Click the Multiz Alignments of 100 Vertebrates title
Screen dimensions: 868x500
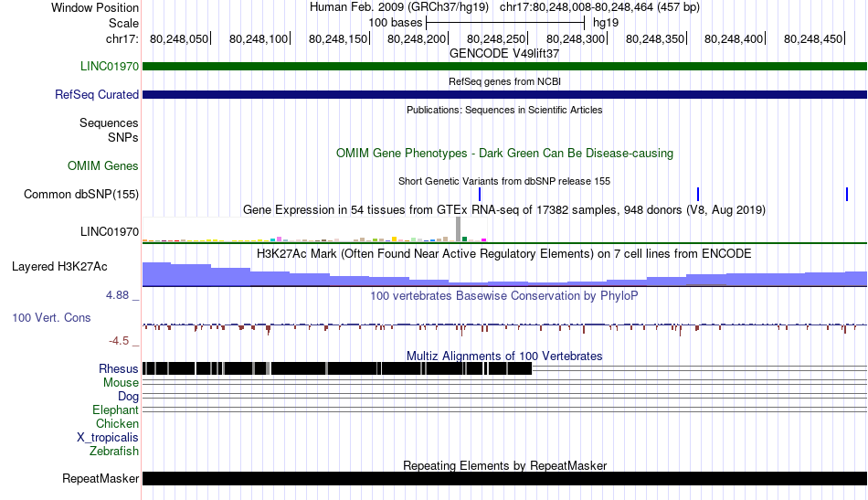click(x=504, y=356)
